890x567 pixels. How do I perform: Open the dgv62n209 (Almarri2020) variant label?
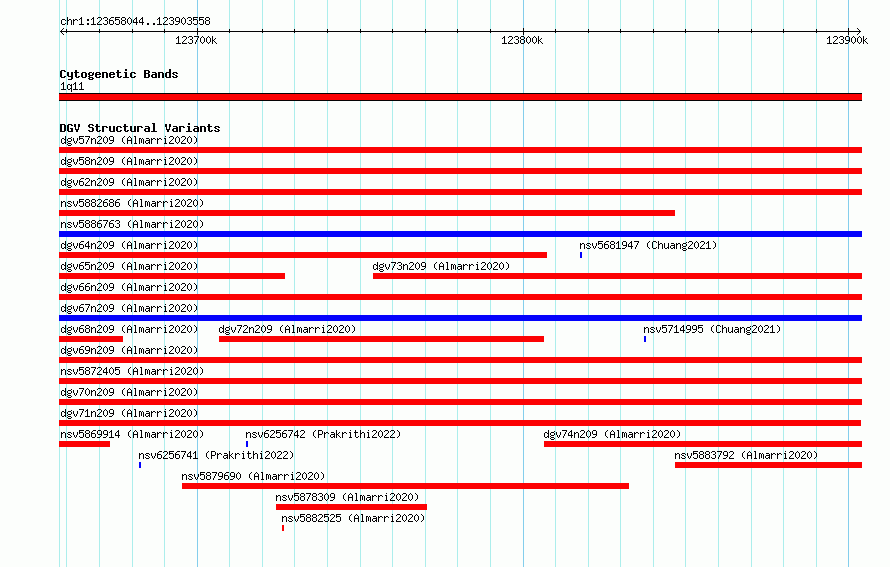[129, 182]
